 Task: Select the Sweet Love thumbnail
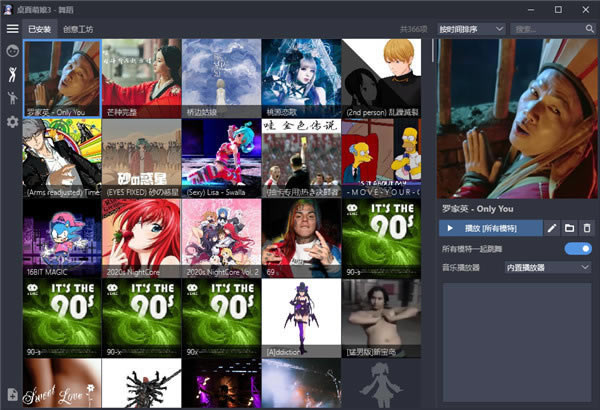click(x=62, y=384)
